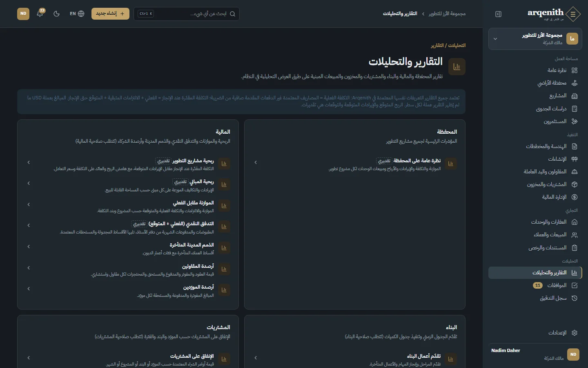This screenshot has width=588, height=368.
Task: Go to محفظة الأراضي sidebar item
Action: [x=535, y=83]
